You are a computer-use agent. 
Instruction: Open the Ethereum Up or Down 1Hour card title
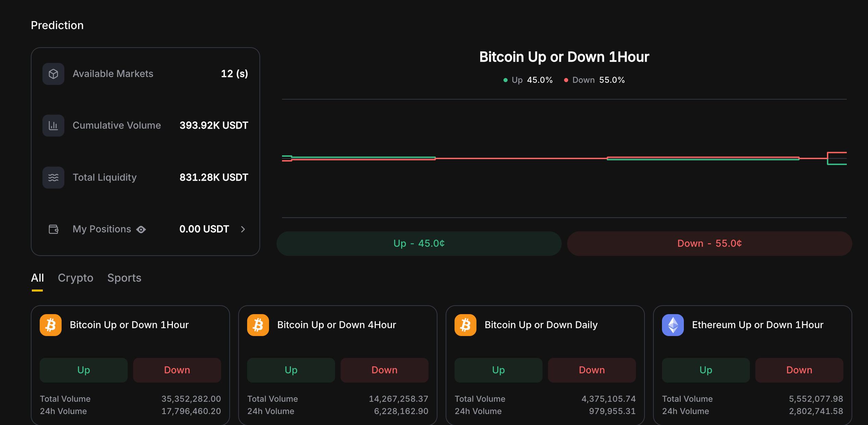[x=758, y=325]
